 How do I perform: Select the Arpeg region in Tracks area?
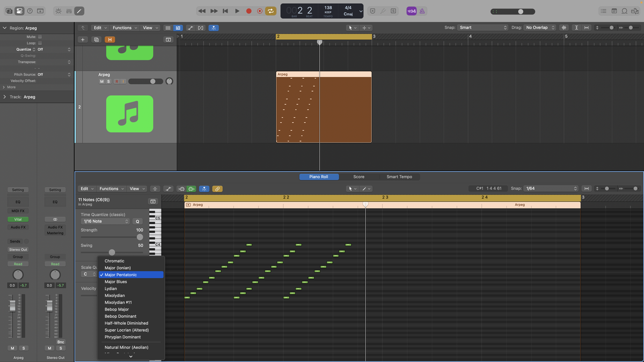pyautogui.click(x=324, y=107)
